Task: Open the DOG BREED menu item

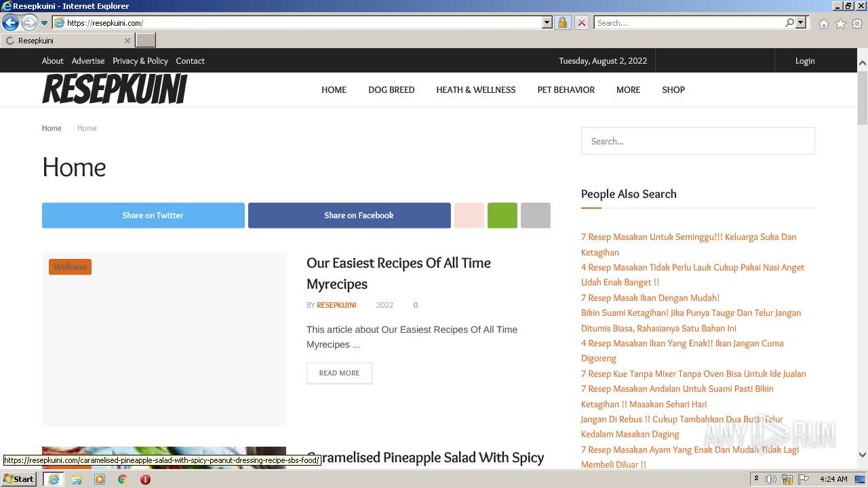Action: tap(391, 89)
